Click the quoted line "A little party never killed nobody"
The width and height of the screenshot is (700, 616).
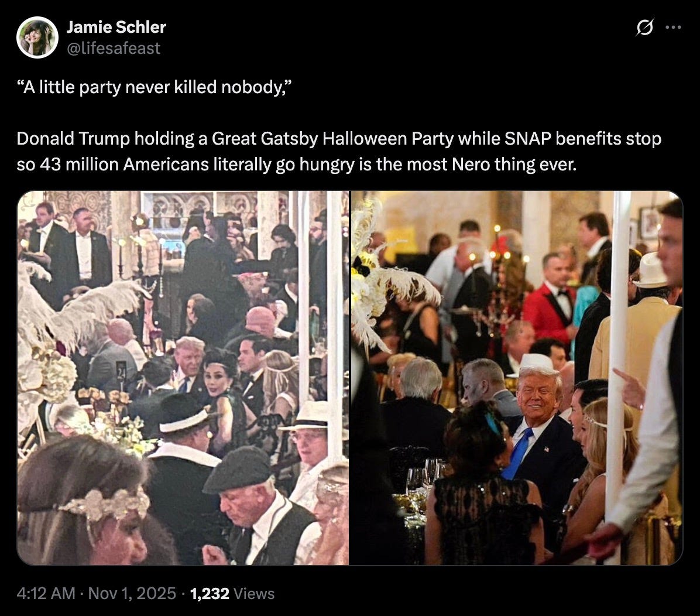click(153, 87)
